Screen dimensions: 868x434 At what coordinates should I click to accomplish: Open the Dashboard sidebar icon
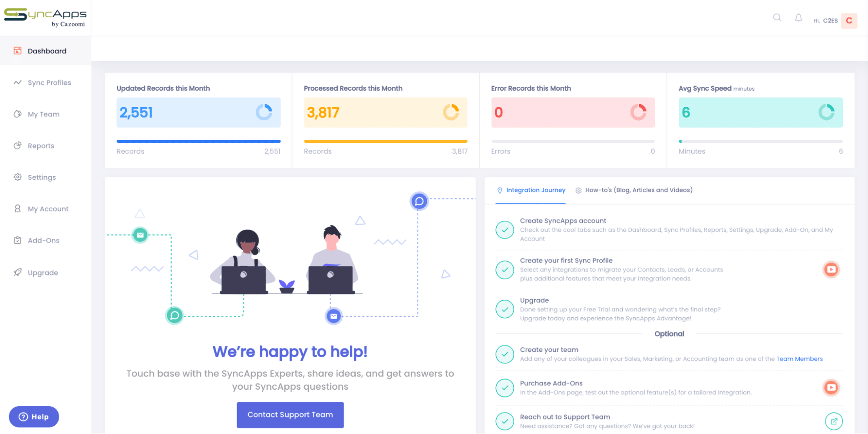pyautogui.click(x=17, y=51)
